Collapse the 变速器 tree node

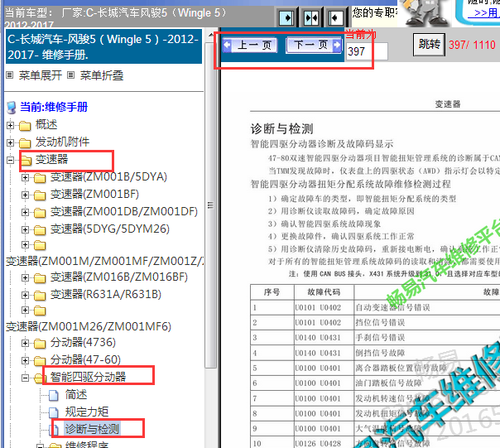10,160
